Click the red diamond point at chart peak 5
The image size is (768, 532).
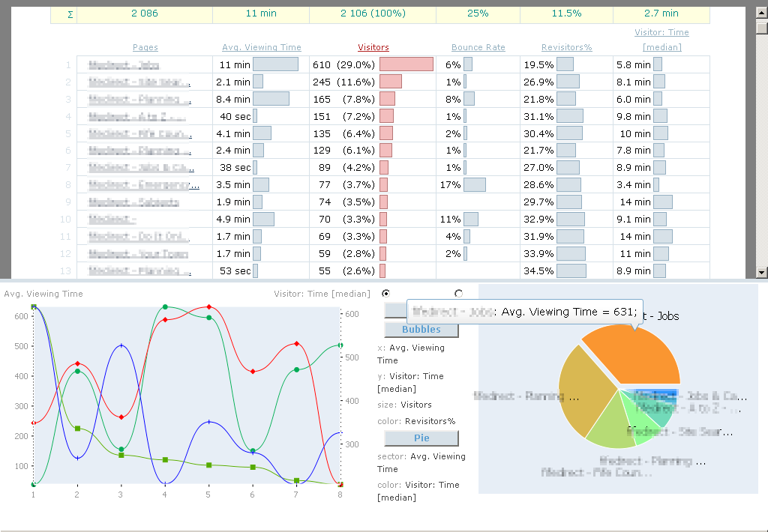tap(208, 307)
